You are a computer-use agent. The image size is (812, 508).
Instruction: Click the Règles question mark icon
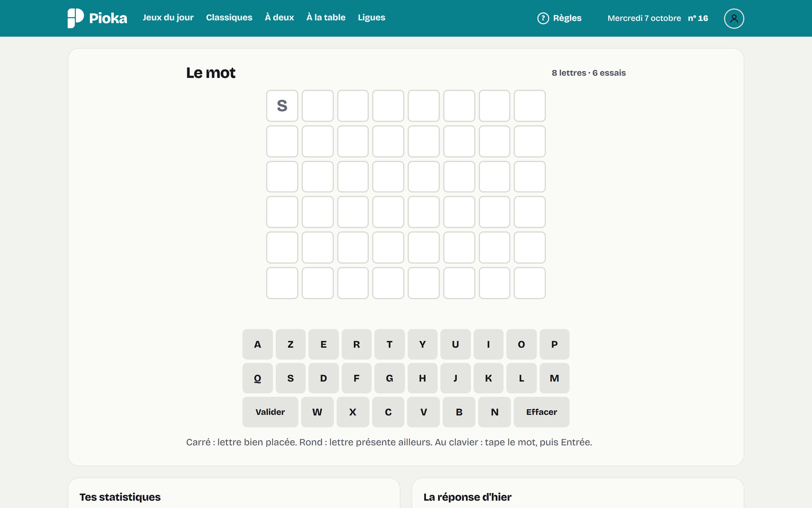pyautogui.click(x=543, y=18)
